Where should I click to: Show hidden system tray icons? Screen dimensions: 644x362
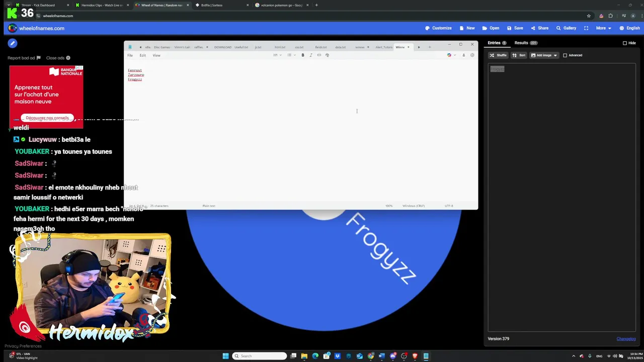[x=573, y=356]
